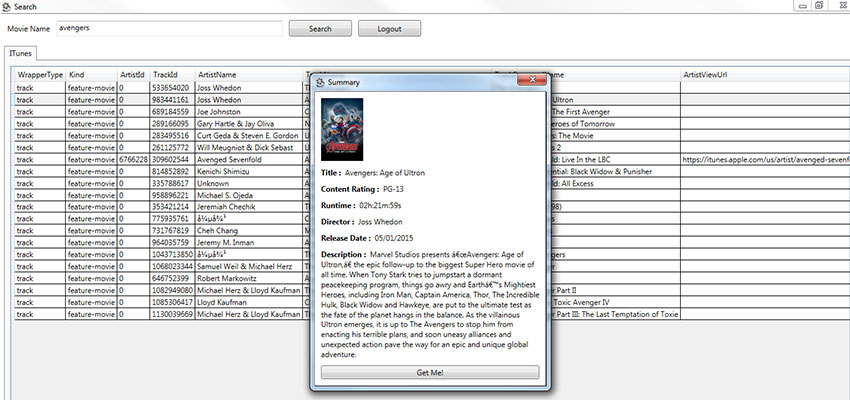Click the itunes.apple.com artist URL cell
Screen dimensions: 850x400
(x=765, y=159)
